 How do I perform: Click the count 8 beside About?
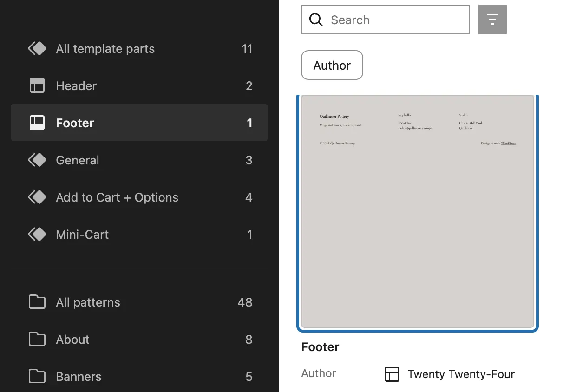tap(249, 340)
